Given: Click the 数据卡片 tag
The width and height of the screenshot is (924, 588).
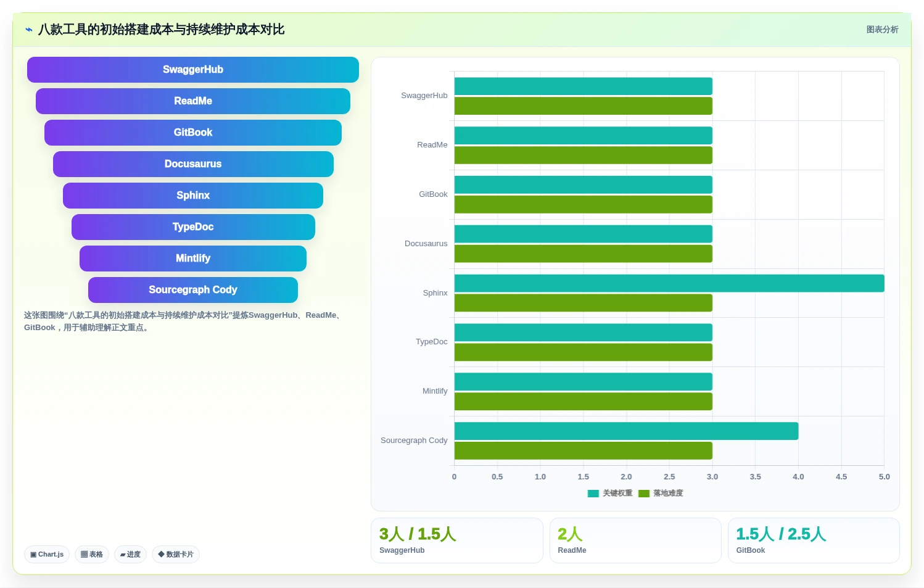Looking at the screenshot, I should coord(176,554).
